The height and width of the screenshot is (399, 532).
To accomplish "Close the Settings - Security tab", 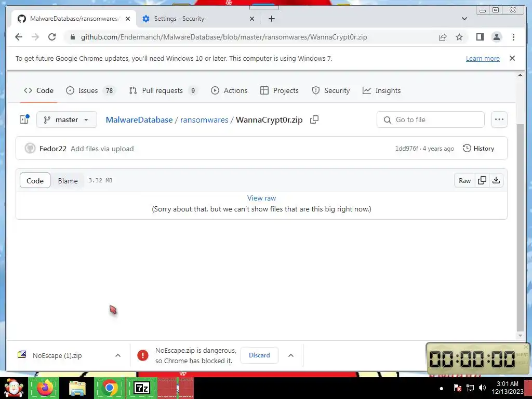I will click(x=252, y=19).
